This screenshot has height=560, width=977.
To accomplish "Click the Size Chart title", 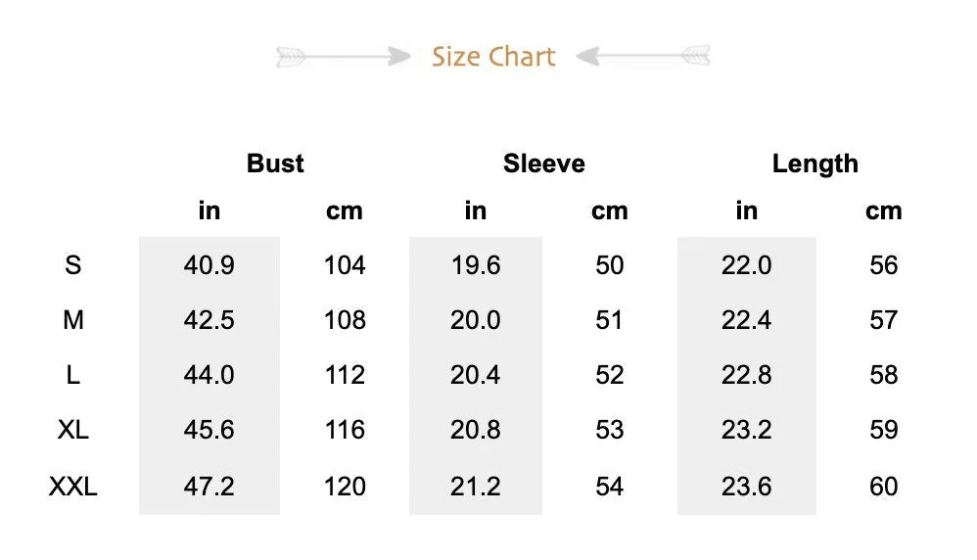I will click(x=493, y=57).
